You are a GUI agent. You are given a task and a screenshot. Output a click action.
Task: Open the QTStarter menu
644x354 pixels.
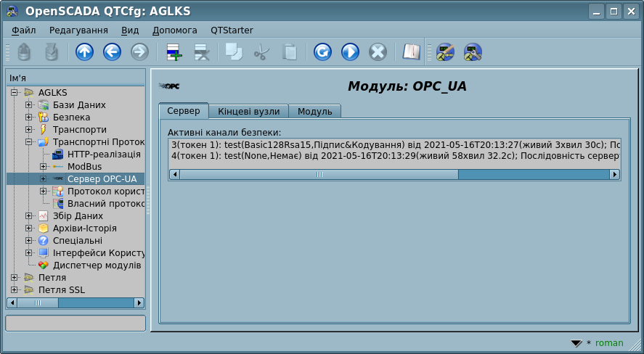(232, 30)
